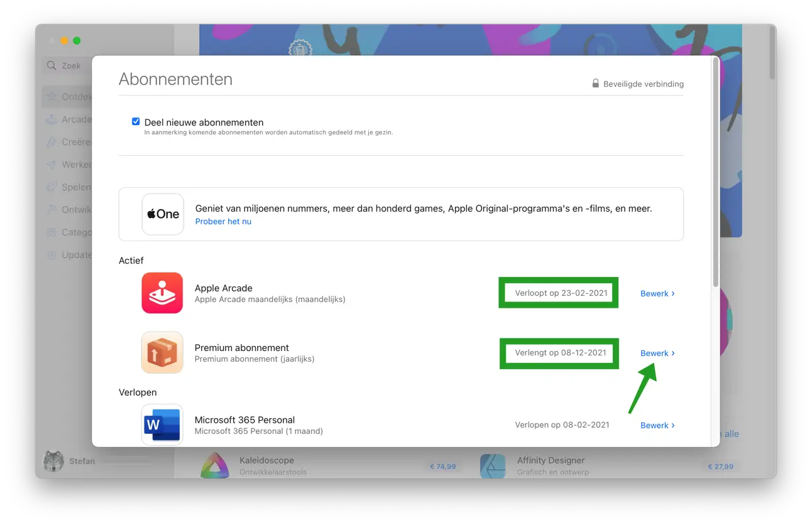812x525 pixels.
Task: Click the Verlopen op 08-02-2021 date
Action: [562, 425]
